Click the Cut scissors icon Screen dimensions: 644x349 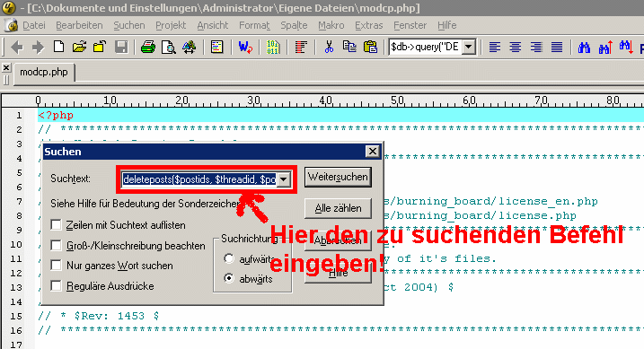pos(329,47)
